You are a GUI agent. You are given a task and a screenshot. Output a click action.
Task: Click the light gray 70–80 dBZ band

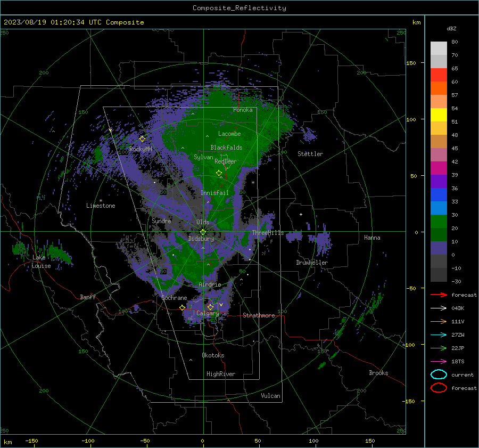(439, 48)
